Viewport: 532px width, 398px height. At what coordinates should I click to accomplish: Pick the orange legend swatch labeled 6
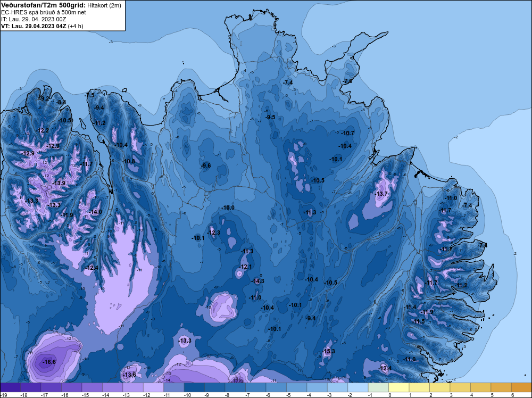[x=521, y=387]
